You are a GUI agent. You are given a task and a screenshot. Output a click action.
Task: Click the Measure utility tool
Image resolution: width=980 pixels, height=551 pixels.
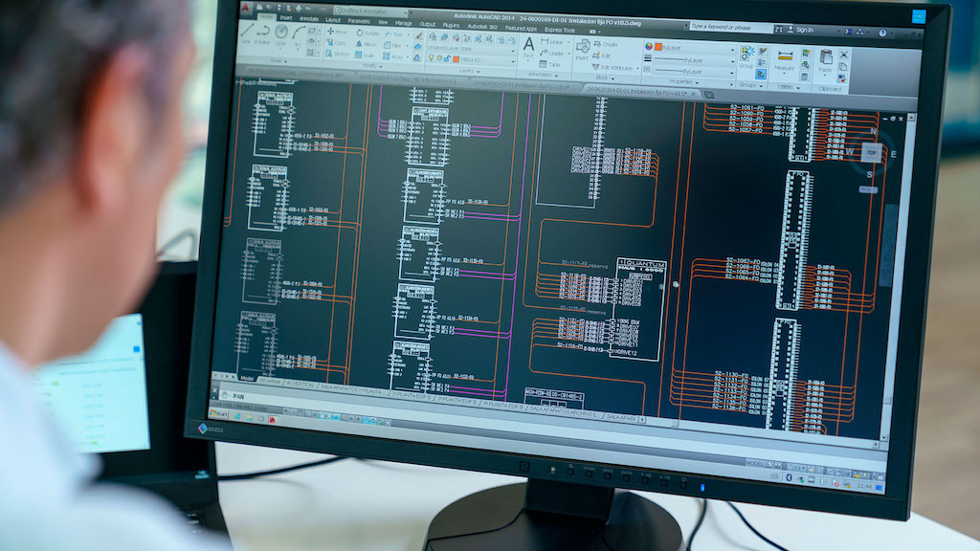785,59
